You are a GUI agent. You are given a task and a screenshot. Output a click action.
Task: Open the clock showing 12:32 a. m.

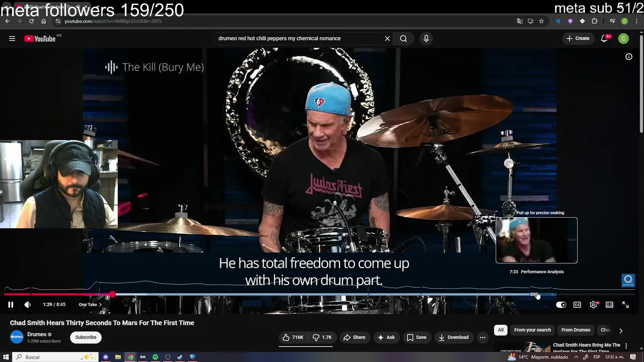[614, 357]
